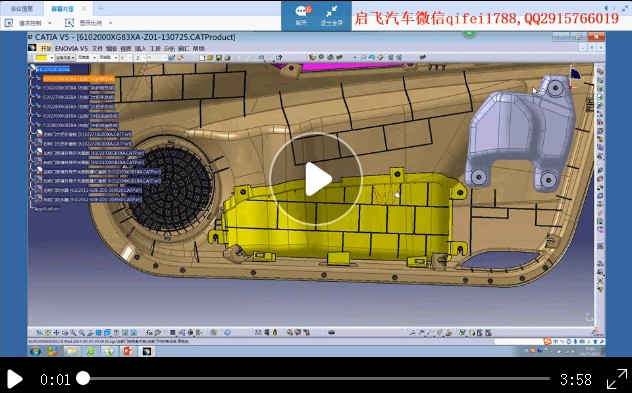Play the video with the center button
632x393 pixels.
pos(316,179)
